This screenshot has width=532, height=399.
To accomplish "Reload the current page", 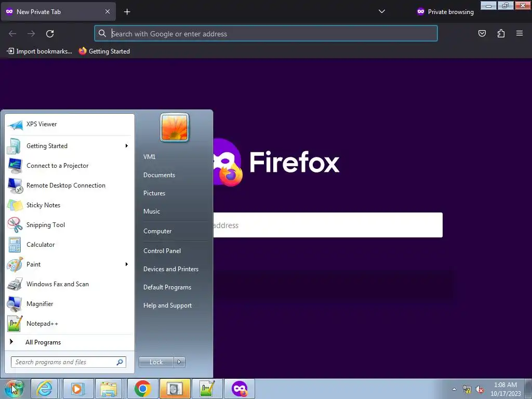I will 50,34.
